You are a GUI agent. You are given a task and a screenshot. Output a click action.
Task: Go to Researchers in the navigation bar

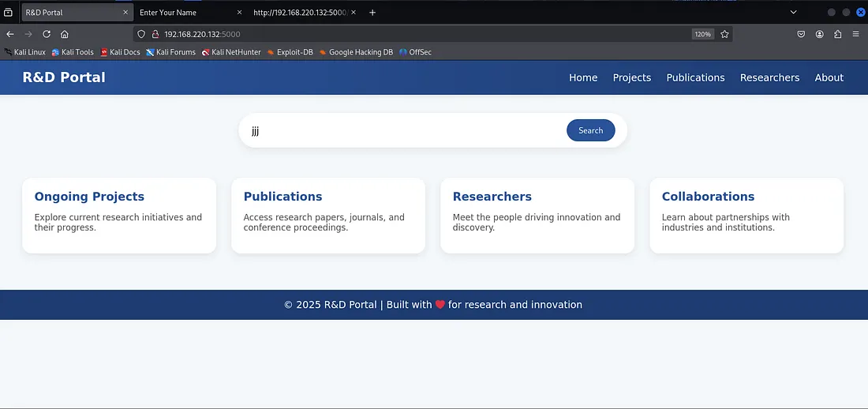[x=769, y=77]
